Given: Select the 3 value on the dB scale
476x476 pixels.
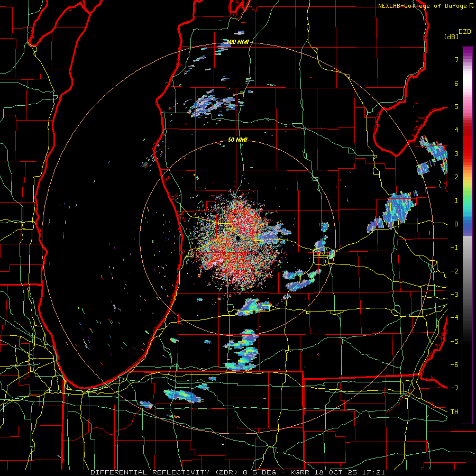Looking at the screenshot, I should pos(456,153).
